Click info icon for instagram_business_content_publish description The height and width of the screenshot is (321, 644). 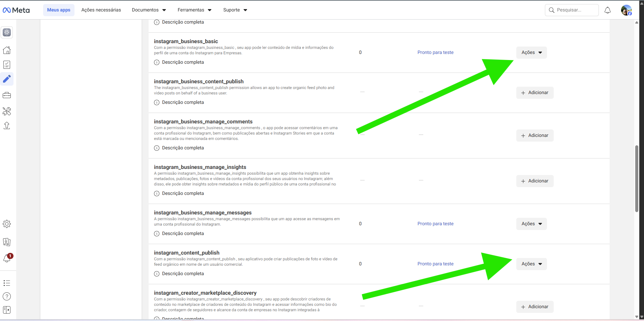[157, 103]
